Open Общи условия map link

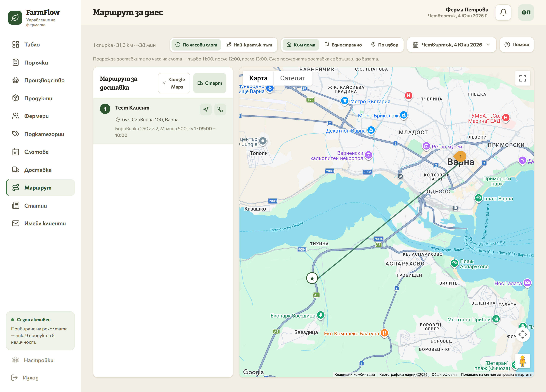point(444,375)
